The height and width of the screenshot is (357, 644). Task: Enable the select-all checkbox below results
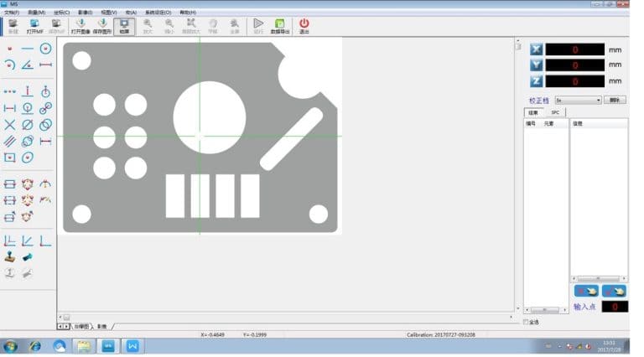(526, 322)
